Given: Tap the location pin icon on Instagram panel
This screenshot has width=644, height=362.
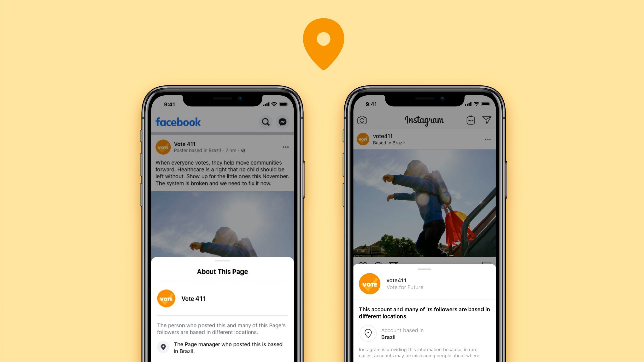Looking at the screenshot, I should (x=368, y=333).
